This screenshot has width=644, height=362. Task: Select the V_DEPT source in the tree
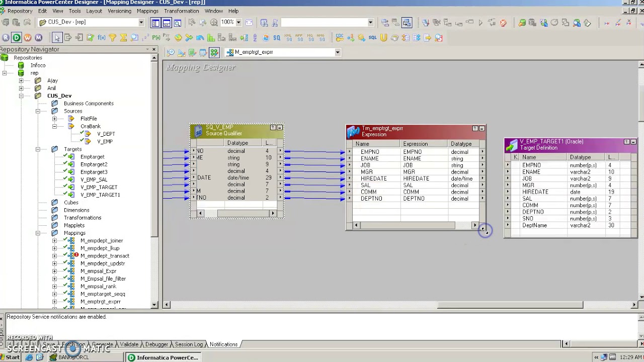106,134
